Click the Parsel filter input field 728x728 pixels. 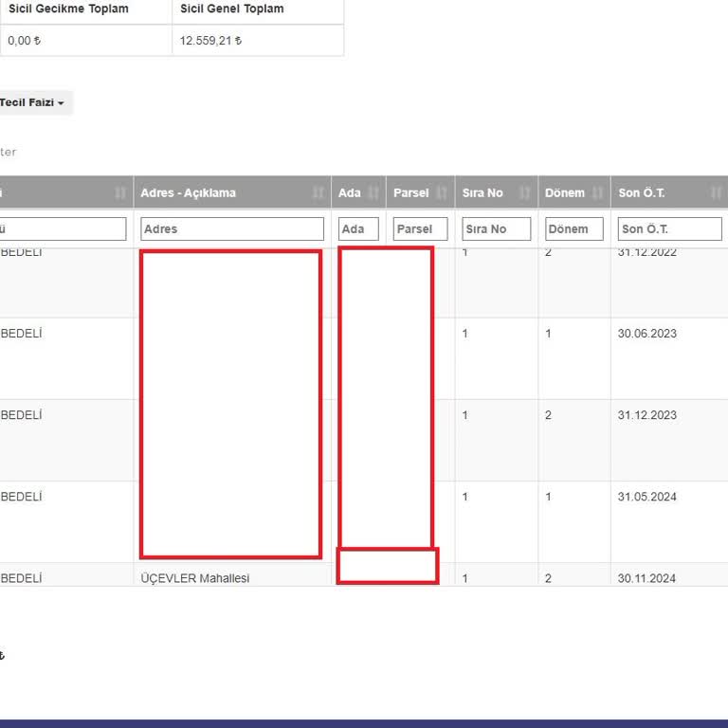420,228
